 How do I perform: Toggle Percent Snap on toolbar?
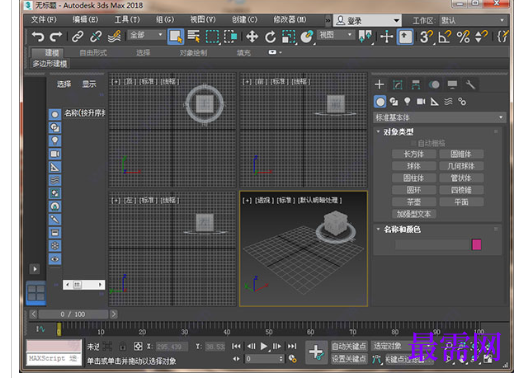pyautogui.click(x=463, y=37)
